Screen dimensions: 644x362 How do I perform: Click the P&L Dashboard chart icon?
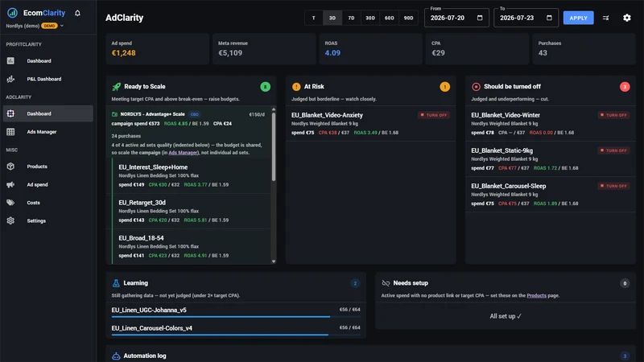coord(10,79)
